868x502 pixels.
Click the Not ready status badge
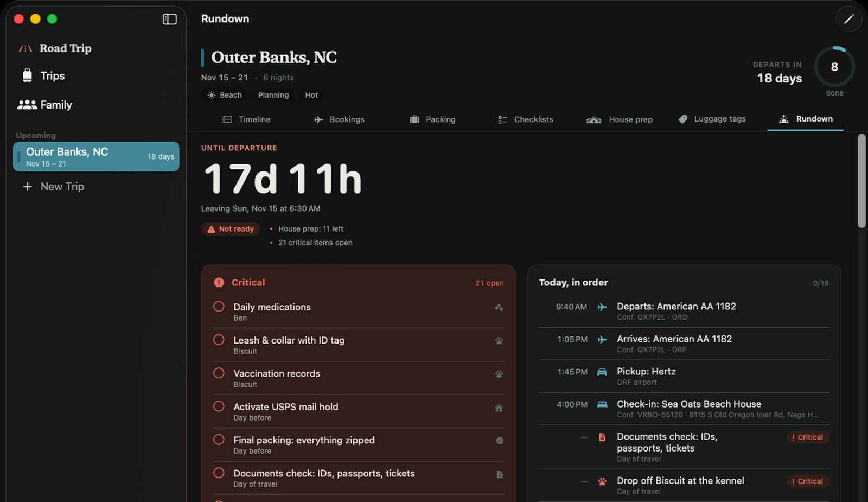(231, 229)
